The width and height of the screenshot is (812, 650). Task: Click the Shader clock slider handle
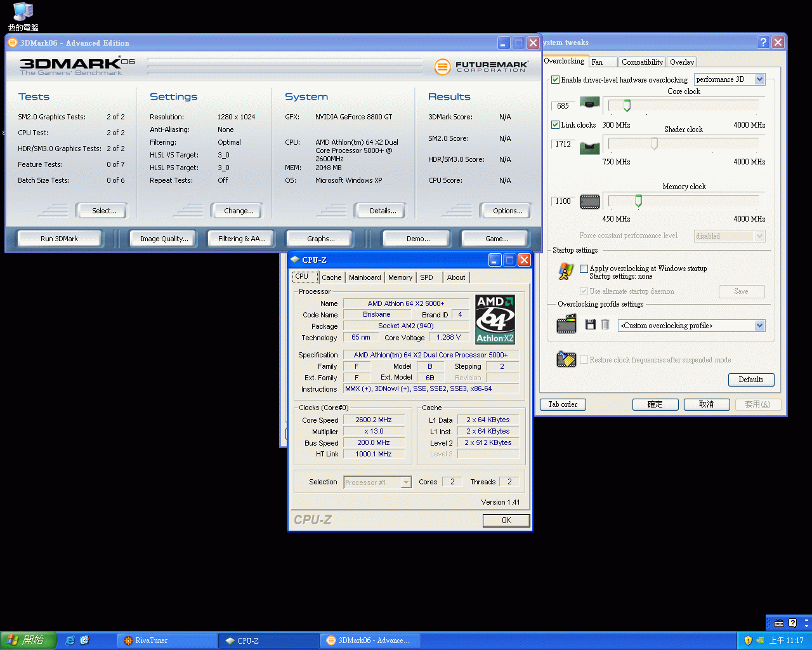coord(654,144)
